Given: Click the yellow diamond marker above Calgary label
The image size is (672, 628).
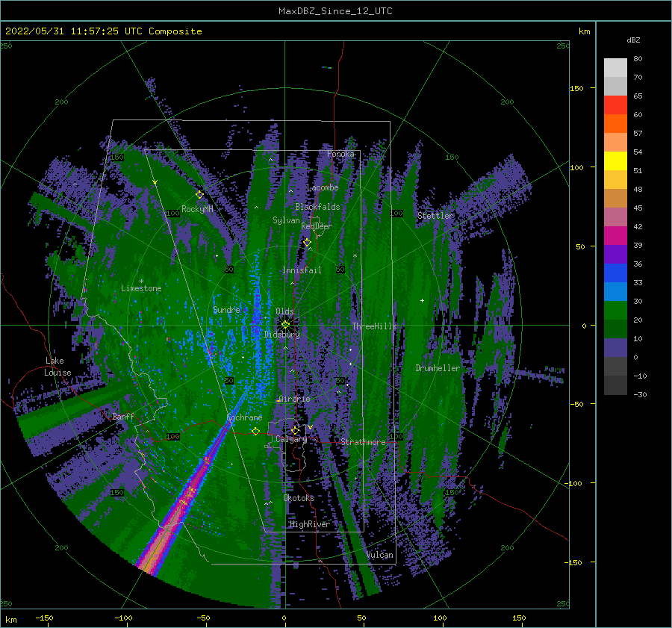Looking at the screenshot, I should (295, 430).
